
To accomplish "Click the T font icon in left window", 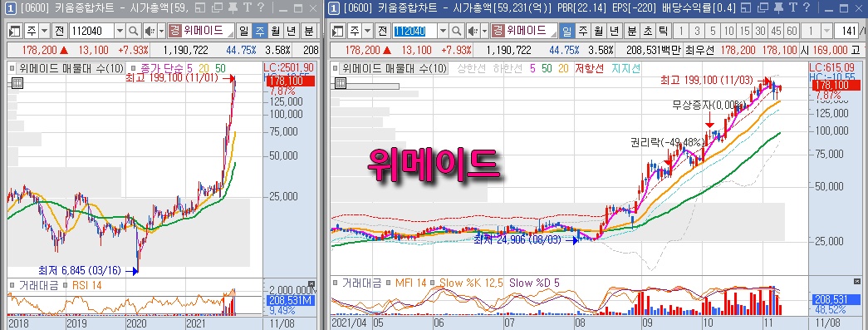I will pos(247,7).
